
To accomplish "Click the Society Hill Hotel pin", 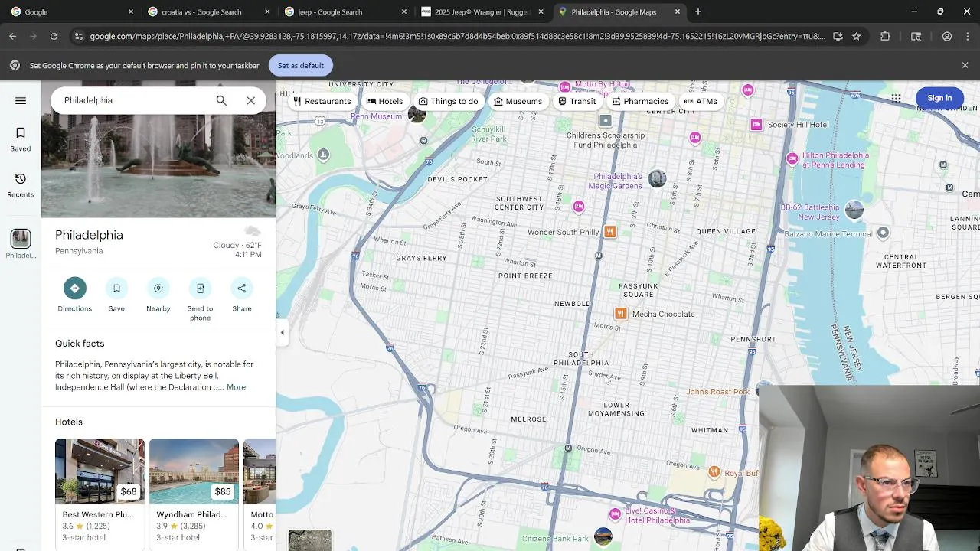I will pyautogui.click(x=756, y=125).
